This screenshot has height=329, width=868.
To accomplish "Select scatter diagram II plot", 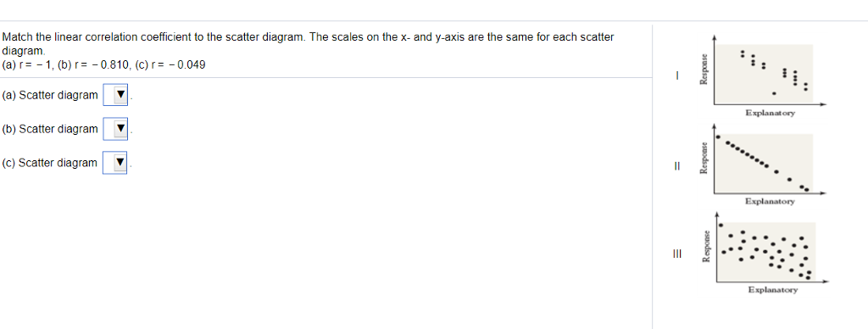I will 764,164.
